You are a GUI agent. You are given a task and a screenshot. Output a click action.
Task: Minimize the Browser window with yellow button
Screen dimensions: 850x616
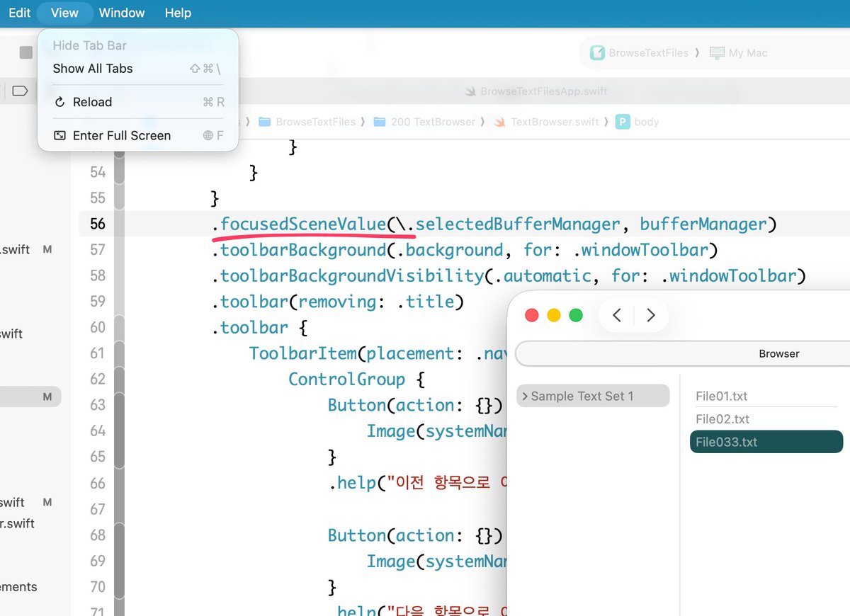(554, 315)
